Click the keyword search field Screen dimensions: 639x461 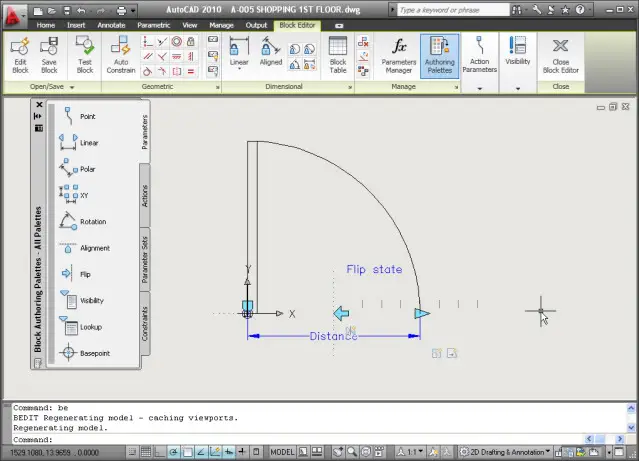453,10
